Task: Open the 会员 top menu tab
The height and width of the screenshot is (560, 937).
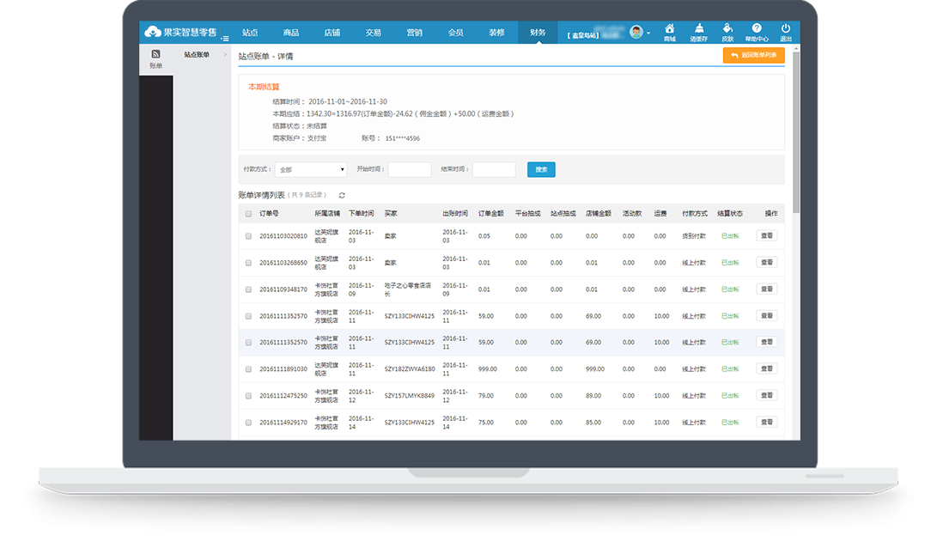Action: (x=455, y=33)
